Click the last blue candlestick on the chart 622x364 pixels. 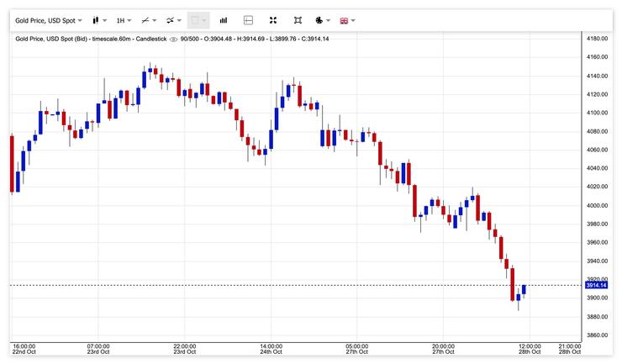point(524,289)
